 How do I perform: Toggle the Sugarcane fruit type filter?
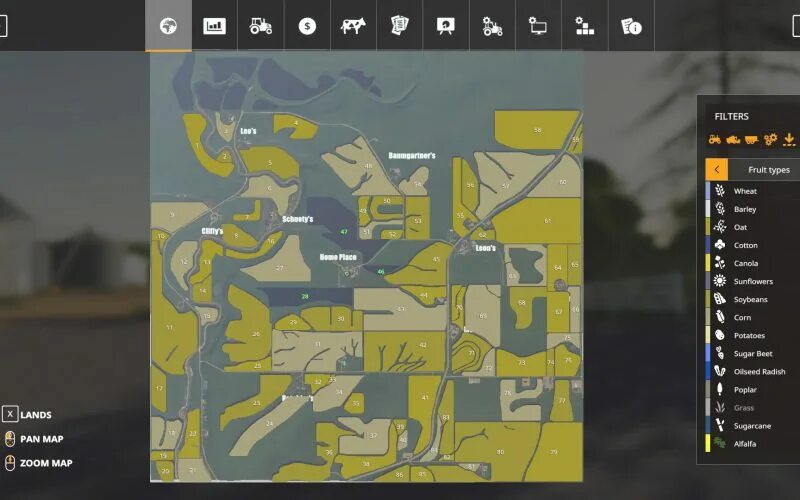click(x=753, y=426)
